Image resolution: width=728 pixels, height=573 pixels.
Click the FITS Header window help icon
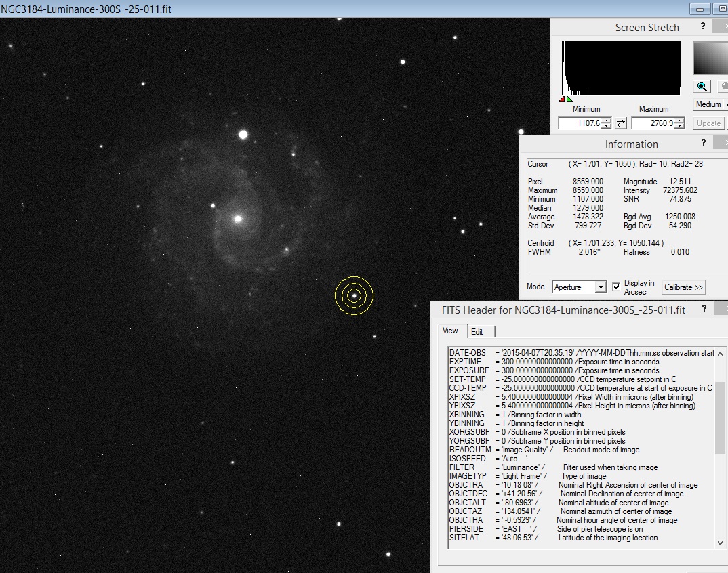pos(704,308)
